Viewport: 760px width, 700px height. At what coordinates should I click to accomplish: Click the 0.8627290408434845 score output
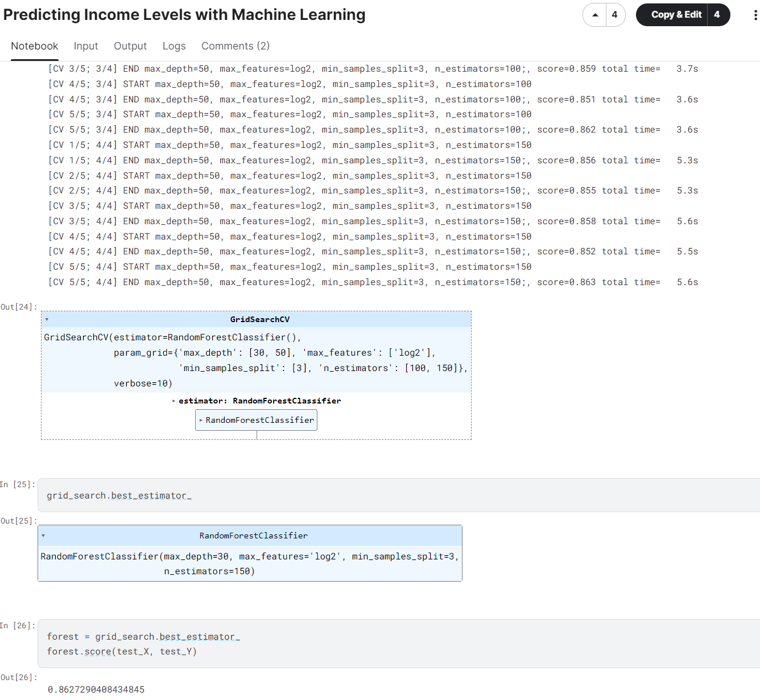[x=96, y=689]
